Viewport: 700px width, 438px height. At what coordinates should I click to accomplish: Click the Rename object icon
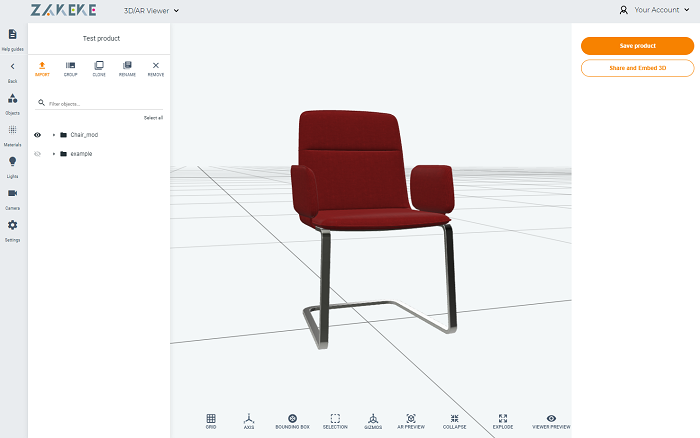[127, 65]
